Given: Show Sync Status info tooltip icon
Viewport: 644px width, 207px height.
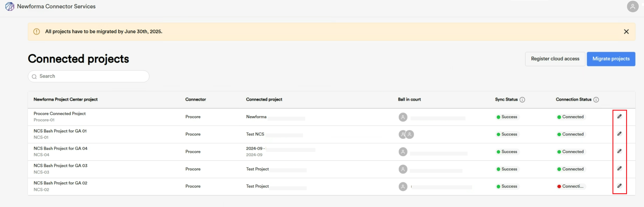Looking at the screenshot, I should click(522, 100).
